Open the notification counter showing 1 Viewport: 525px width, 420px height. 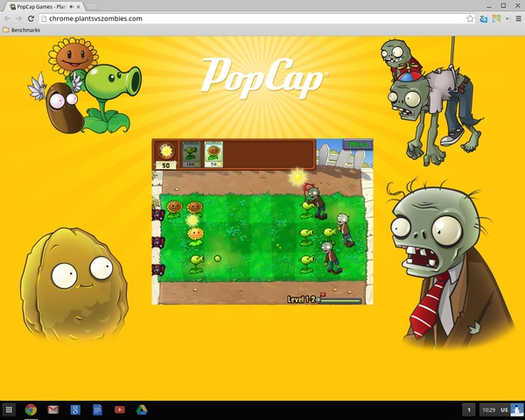click(469, 409)
